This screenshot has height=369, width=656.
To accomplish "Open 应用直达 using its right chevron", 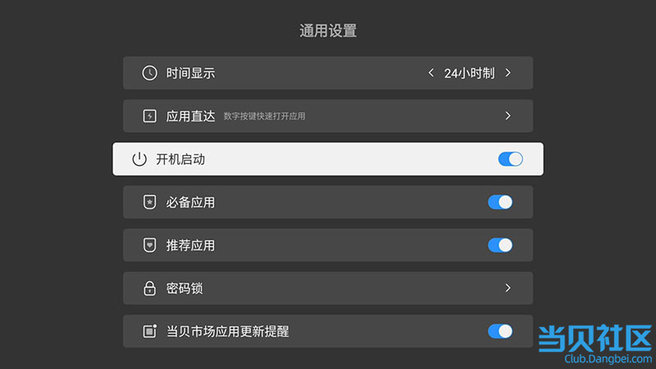I will [x=508, y=116].
